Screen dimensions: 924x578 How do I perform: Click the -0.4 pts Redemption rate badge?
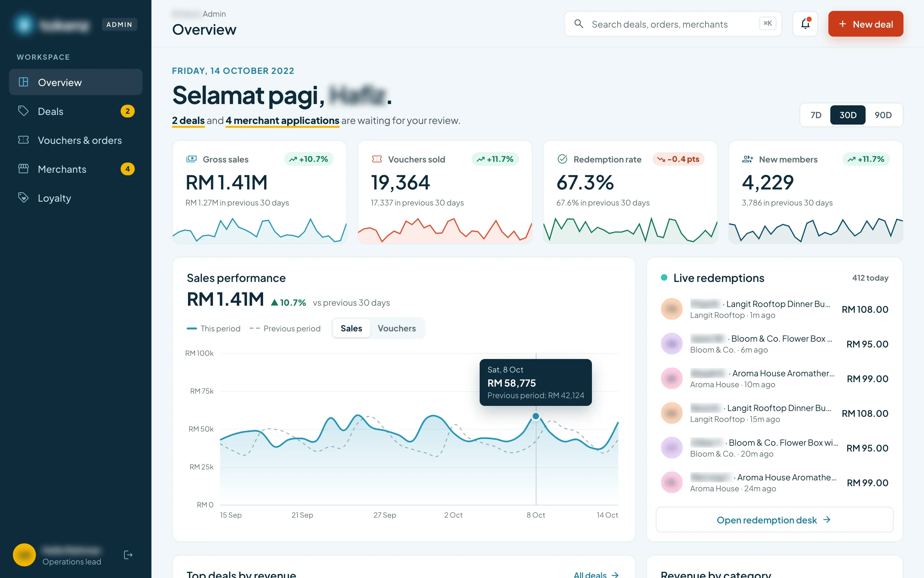point(679,159)
